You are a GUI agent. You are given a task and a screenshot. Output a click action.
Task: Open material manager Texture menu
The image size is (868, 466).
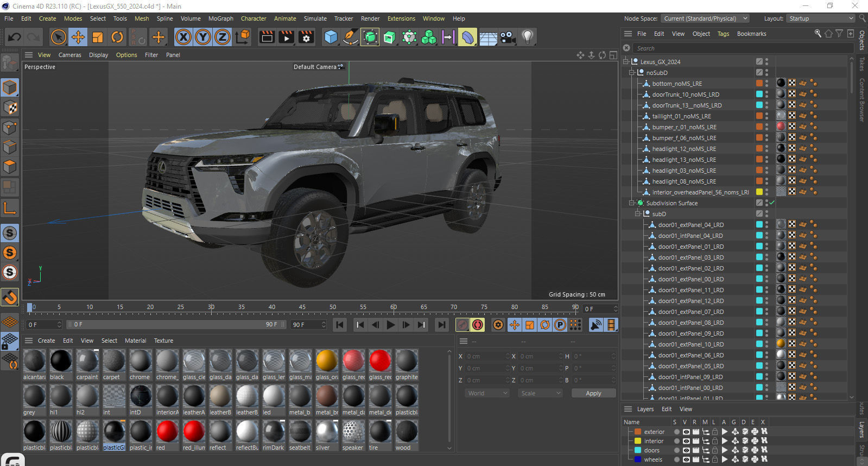163,341
